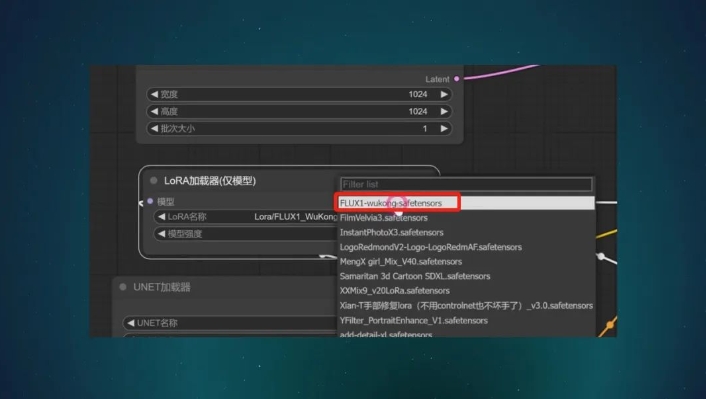Decrease the 宽度 value with left arrow
Viewport: 706px width, 399px height.
point(154,94)
